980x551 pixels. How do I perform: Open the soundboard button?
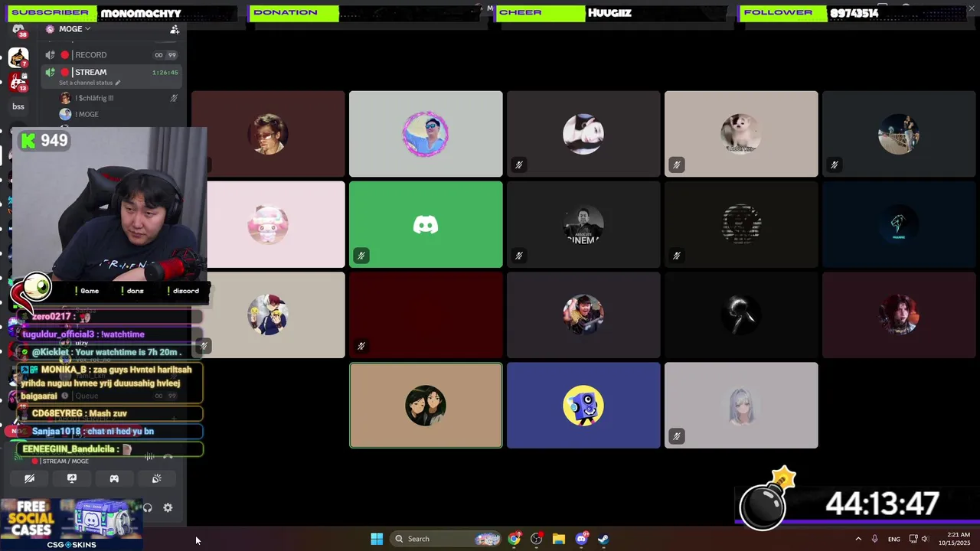[x=156, y=478]
